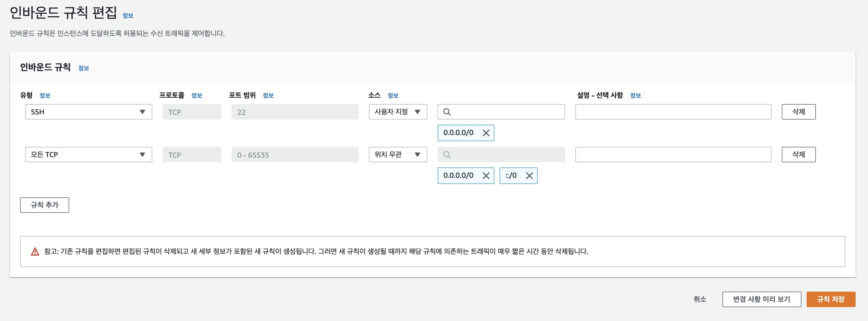Click the 규칙 추가 button
The height and width of the screenshot is (321, 868).
[44, 205]
